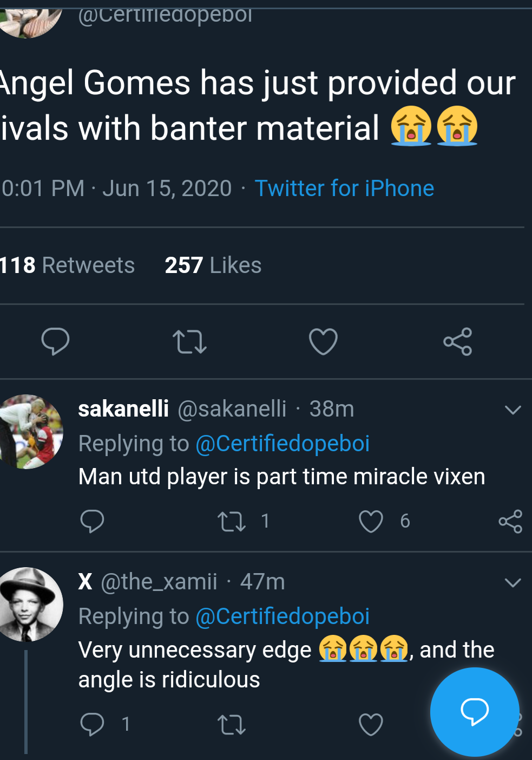
Task: View the 257 Likes list
Action: [213, 265]
